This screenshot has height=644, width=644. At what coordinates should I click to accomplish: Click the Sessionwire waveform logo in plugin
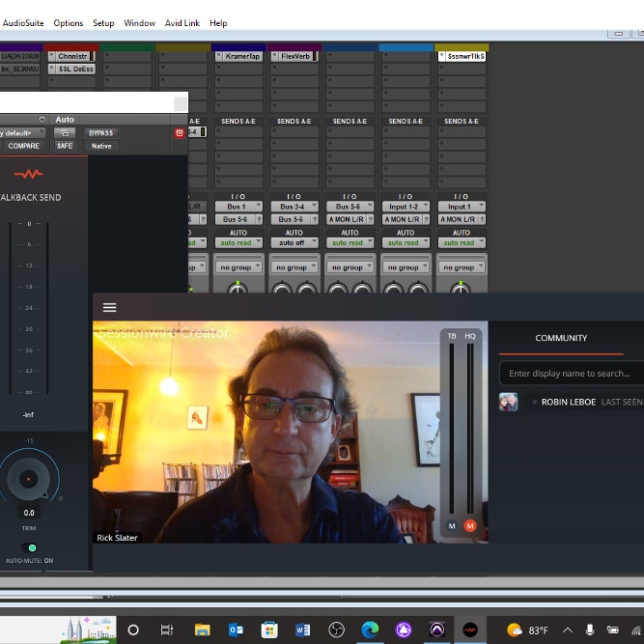pyautogui.click(x=29, y=174)
